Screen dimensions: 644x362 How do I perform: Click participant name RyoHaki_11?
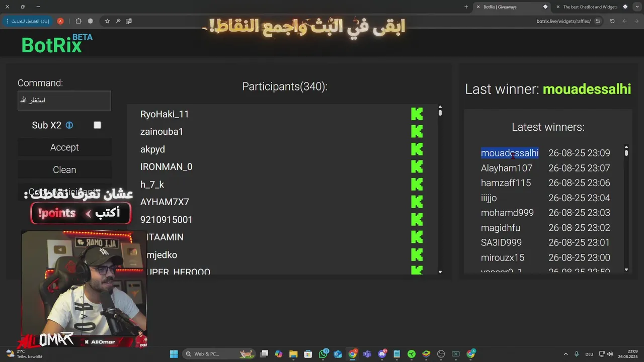coord(165,114)
